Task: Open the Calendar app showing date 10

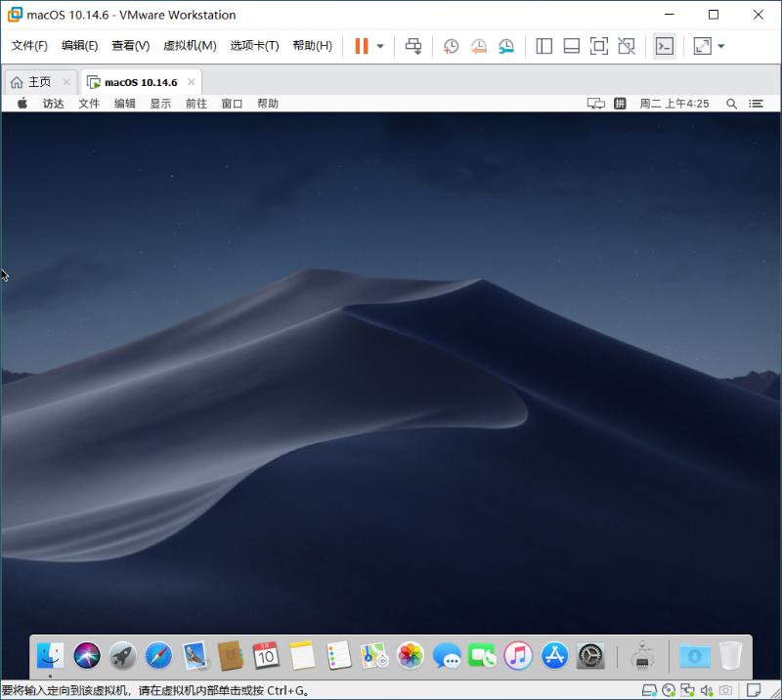Action: point(267,656)
